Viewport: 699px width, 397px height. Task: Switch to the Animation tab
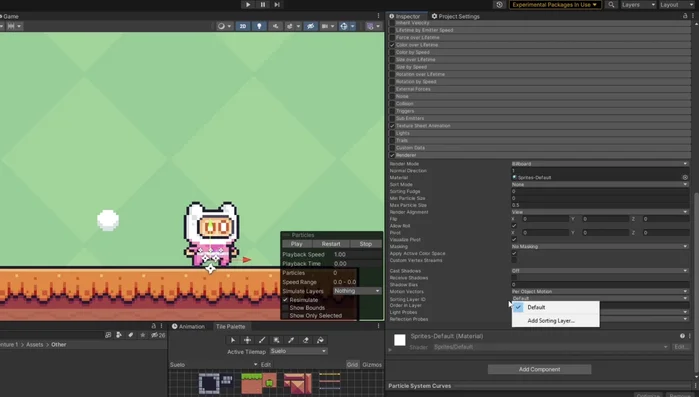[x=188, y=327]
